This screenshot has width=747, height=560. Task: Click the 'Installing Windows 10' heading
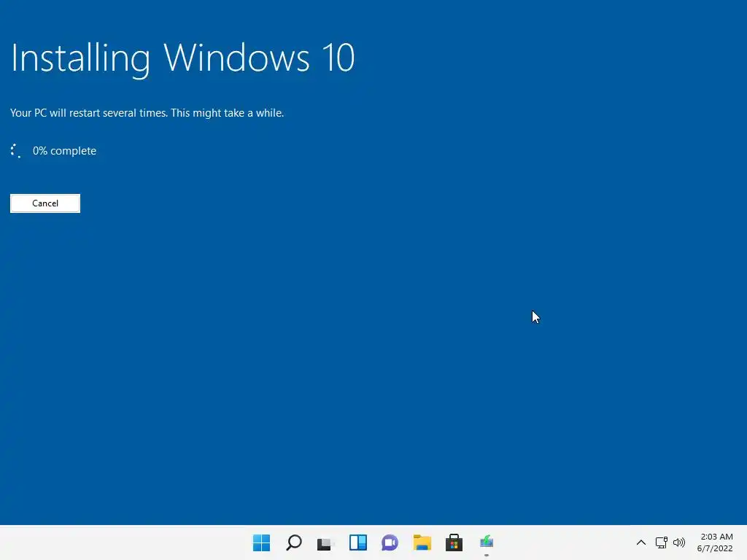(x=183, y=58)
